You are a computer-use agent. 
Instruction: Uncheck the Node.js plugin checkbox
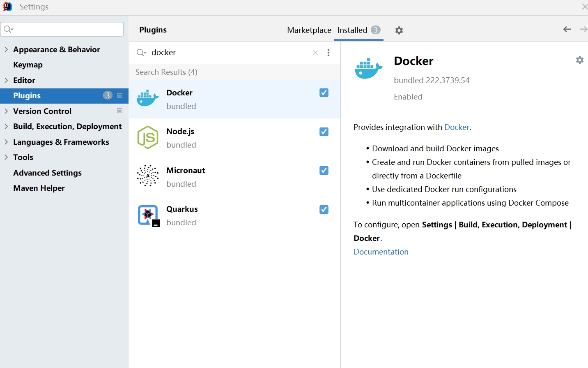(324, 132)
